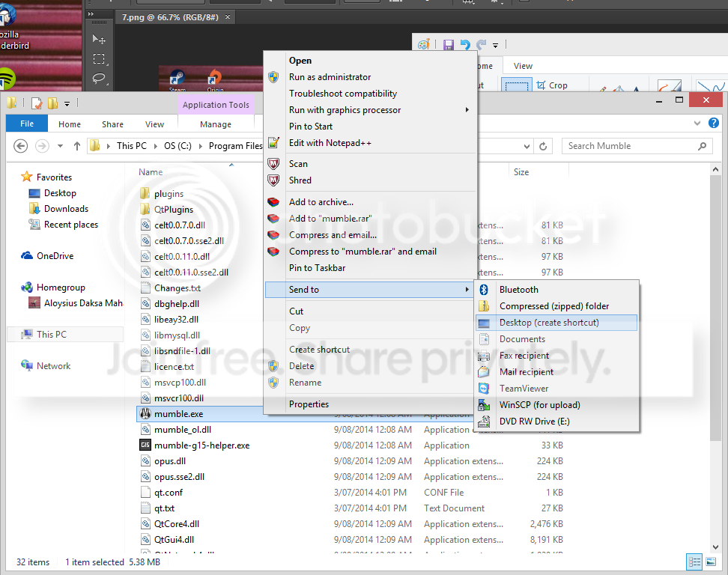Open Explorer File tab
Viewport: 728px width, 575px height.
coord(27,124)
